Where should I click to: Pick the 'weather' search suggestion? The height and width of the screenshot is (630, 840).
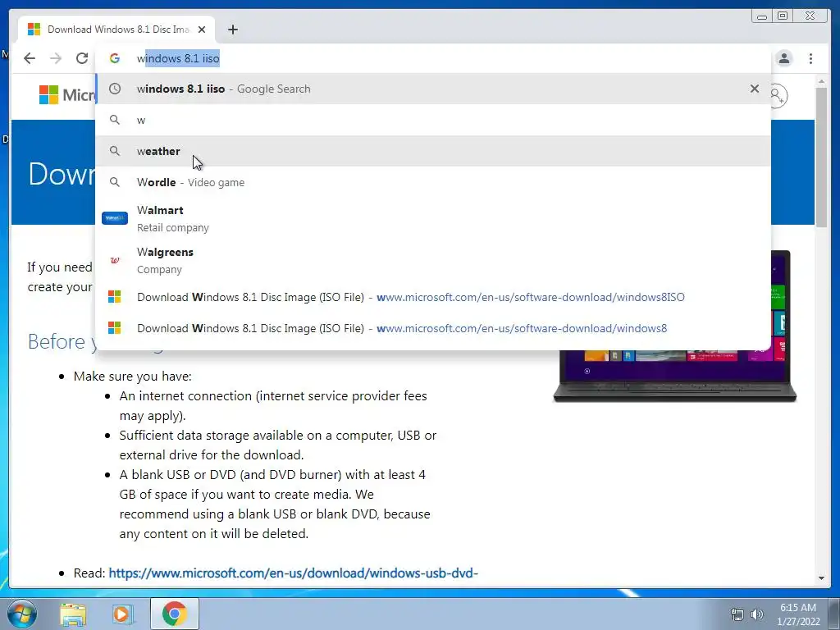coord(433,151)
